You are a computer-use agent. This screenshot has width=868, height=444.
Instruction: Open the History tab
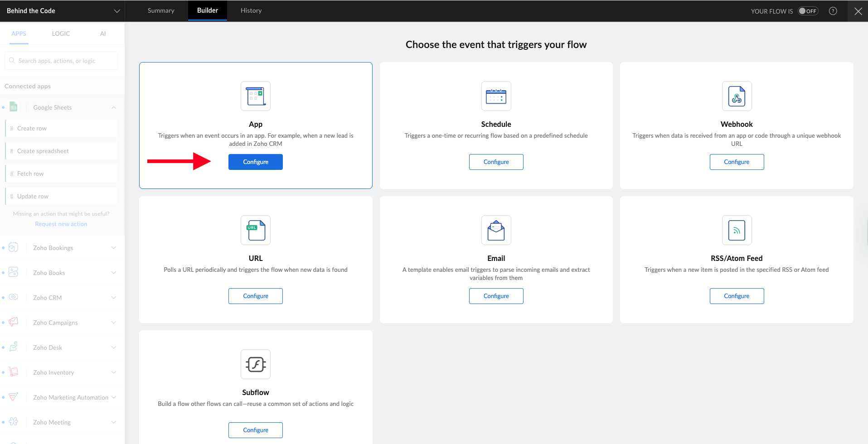click(251, 11)
